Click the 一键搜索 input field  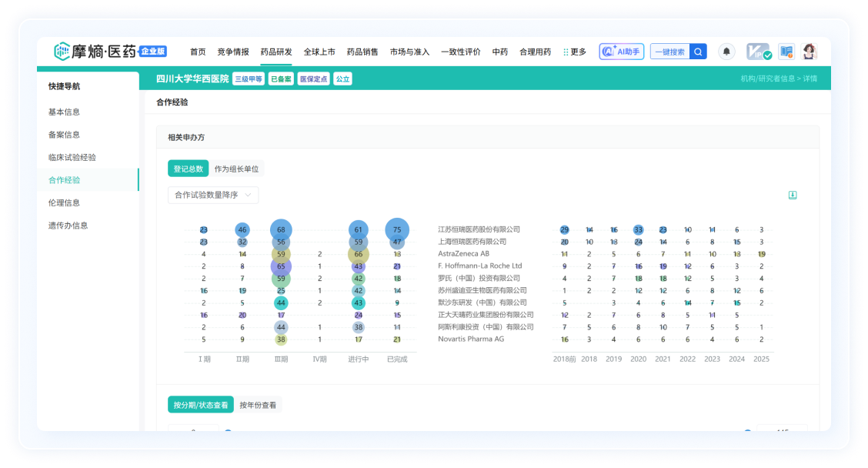[x=669, y=52]
